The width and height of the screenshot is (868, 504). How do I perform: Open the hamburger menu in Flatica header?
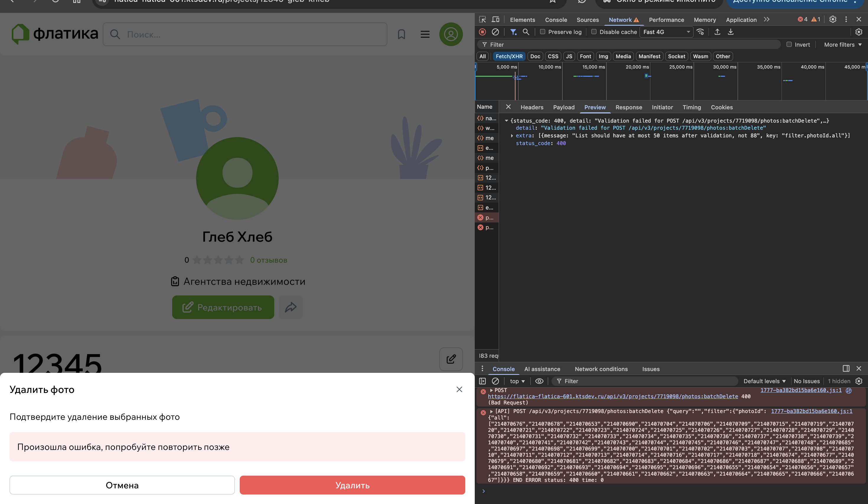[425, 34]
